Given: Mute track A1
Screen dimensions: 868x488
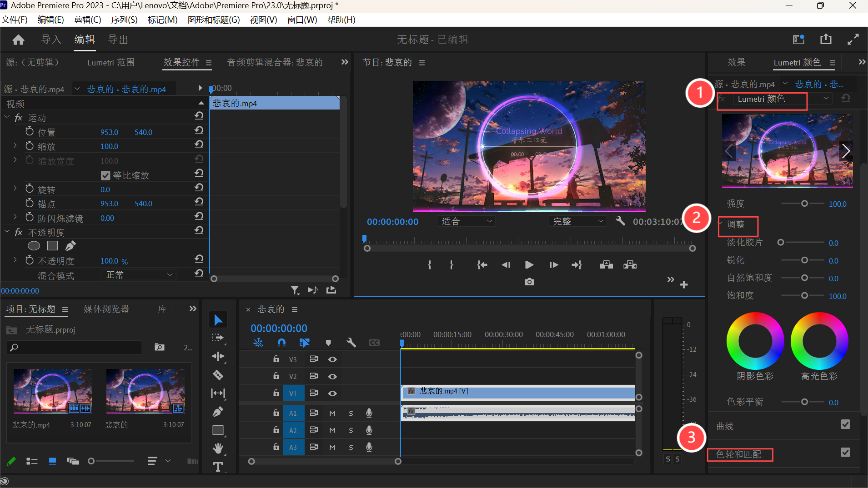Looking at the screenshot, I should [332, 413].
